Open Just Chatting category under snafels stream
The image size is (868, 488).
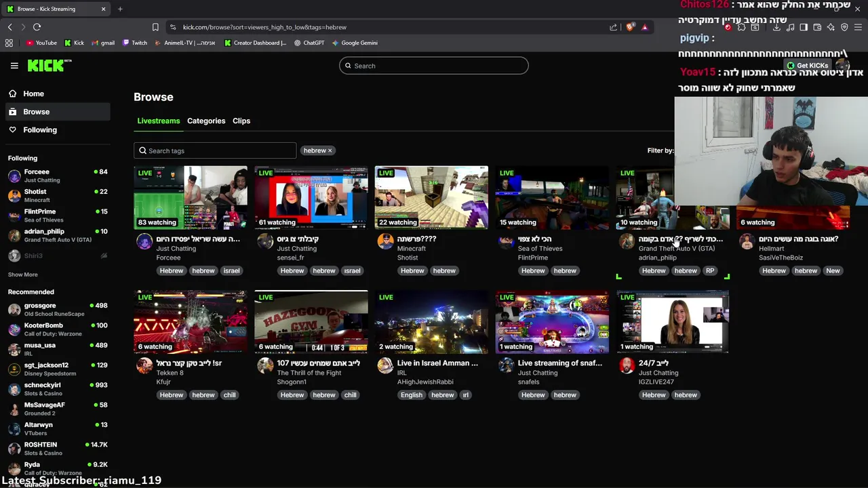tap(538, 373)
